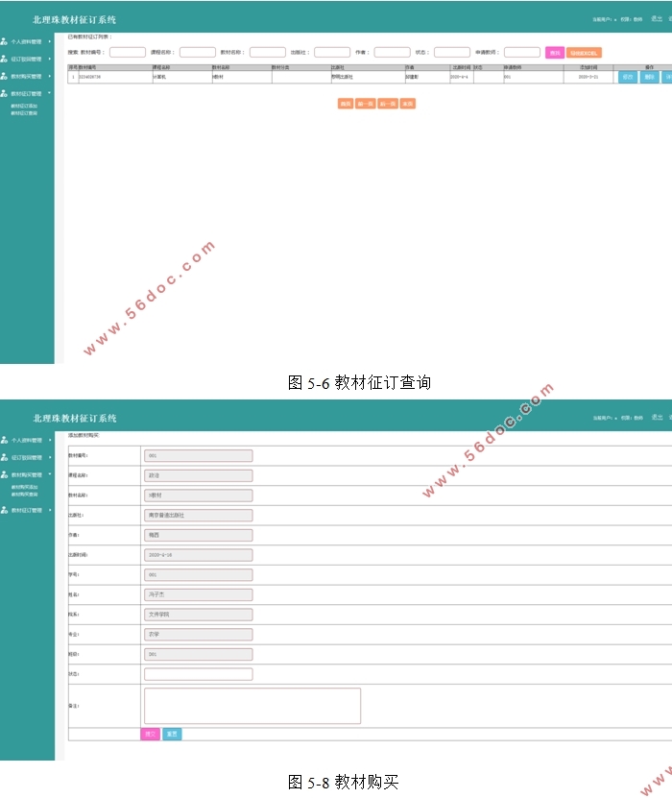Click icon between 个人资料管理 and 教材购买管理, 教材购买 screen
672x798 pixels.
[x=4, y=457]
